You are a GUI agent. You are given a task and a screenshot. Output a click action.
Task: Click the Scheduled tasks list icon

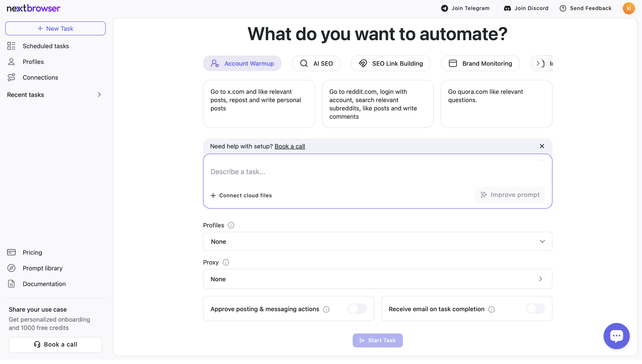[11, 46]
